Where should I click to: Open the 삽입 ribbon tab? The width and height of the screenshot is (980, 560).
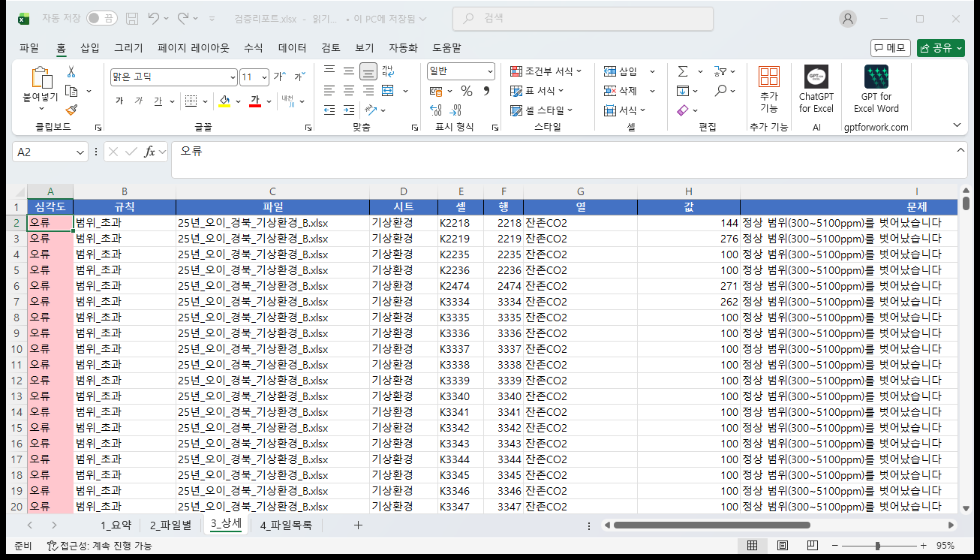click(90, 48)
